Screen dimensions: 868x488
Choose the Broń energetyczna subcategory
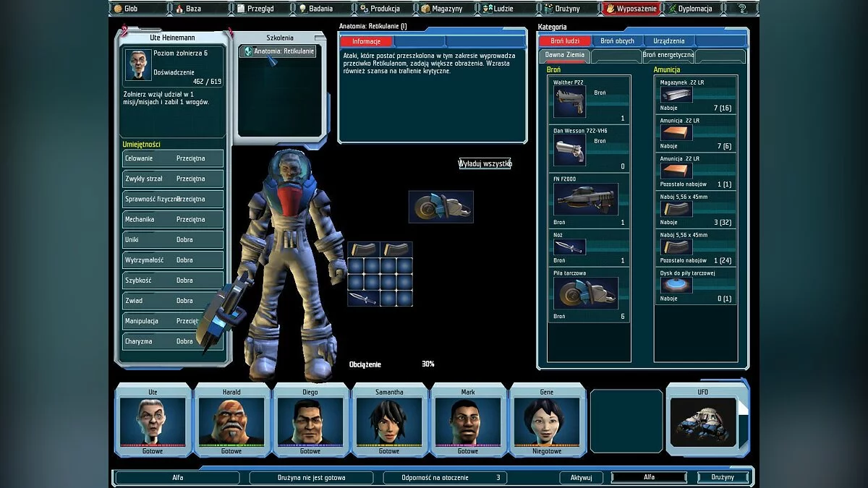(668, 56)
